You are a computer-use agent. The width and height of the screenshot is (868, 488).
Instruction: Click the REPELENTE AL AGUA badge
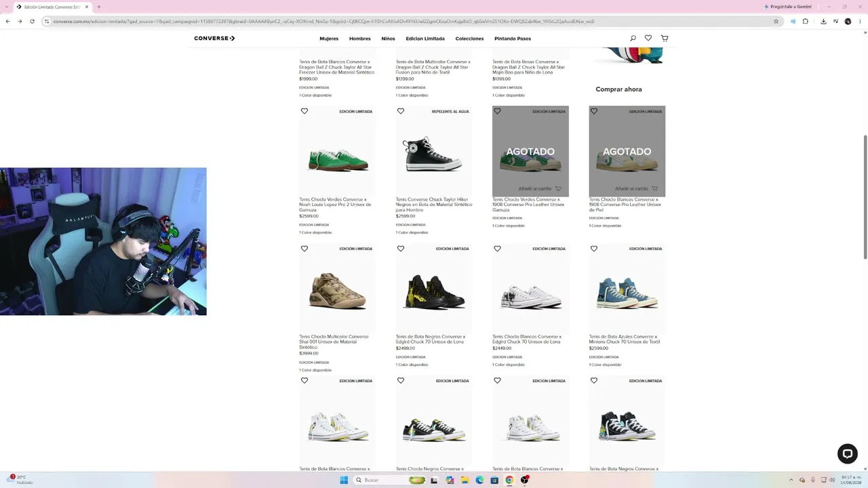click(x=450, y=112)
